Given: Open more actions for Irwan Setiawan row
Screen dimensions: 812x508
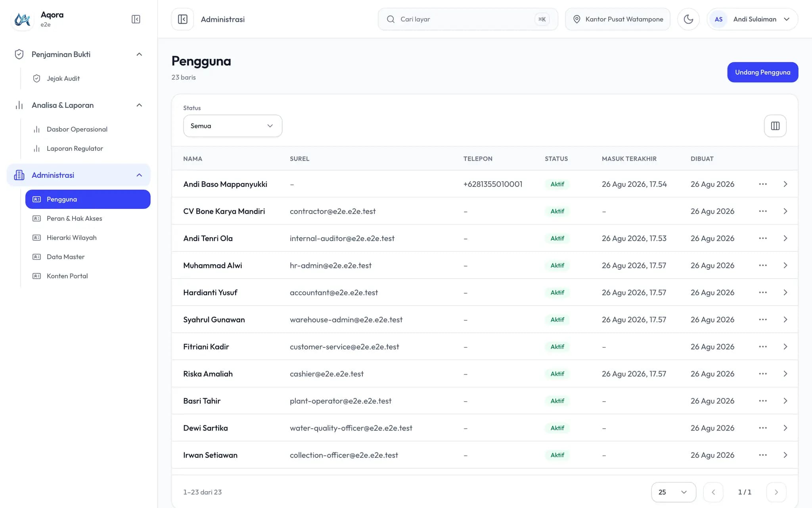Looking at the screenshot, I should click(763, 455).
